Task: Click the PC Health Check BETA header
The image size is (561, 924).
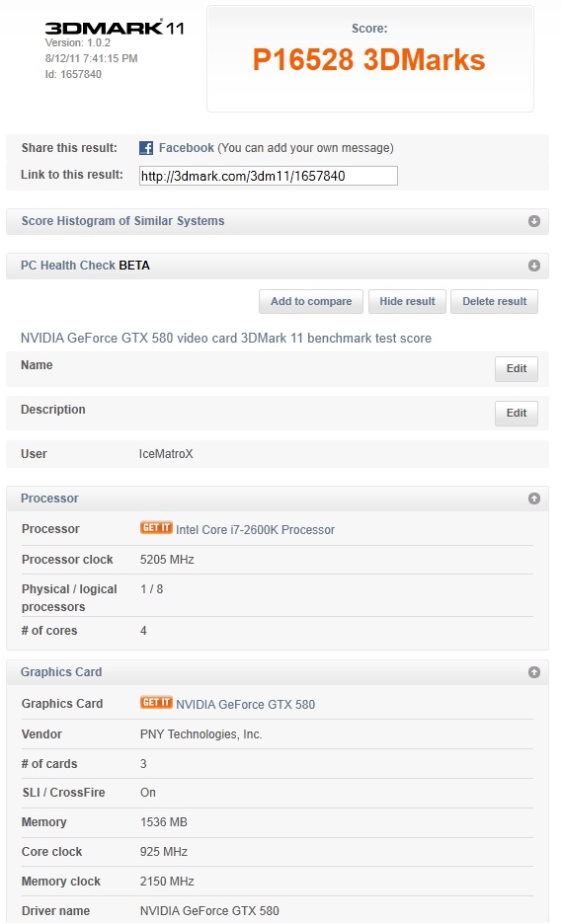Action: [x=277, y=266]
